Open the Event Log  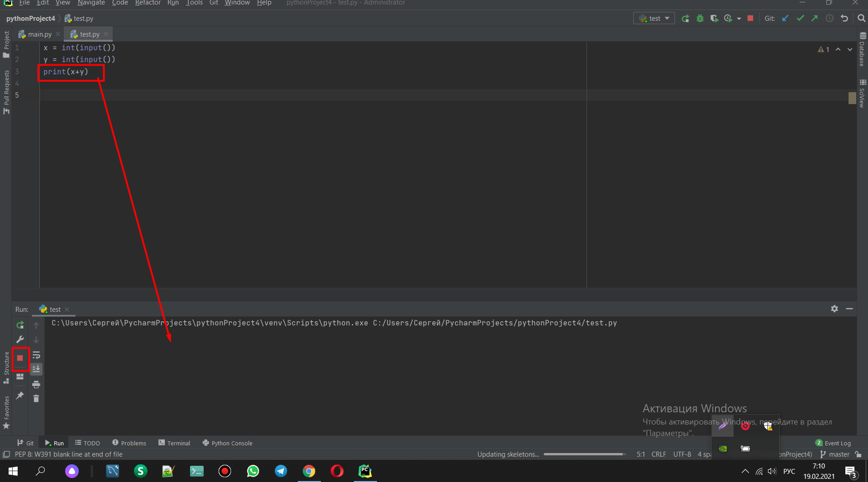[x=833, y=443]
